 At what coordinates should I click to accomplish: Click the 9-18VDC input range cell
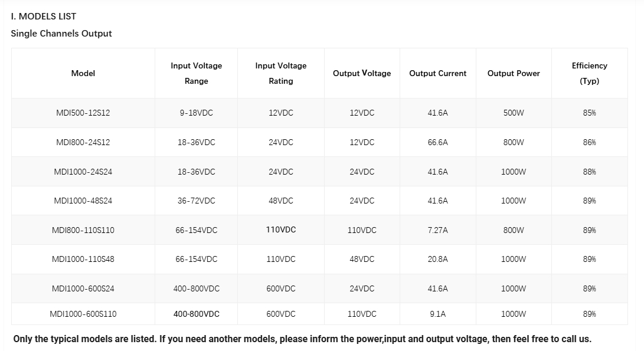pos(197,113)
